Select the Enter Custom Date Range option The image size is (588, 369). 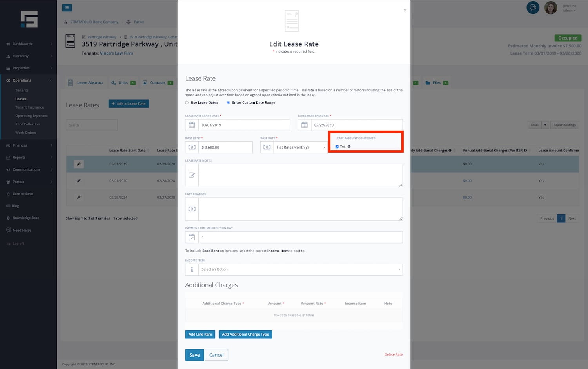tap(228, 103)
